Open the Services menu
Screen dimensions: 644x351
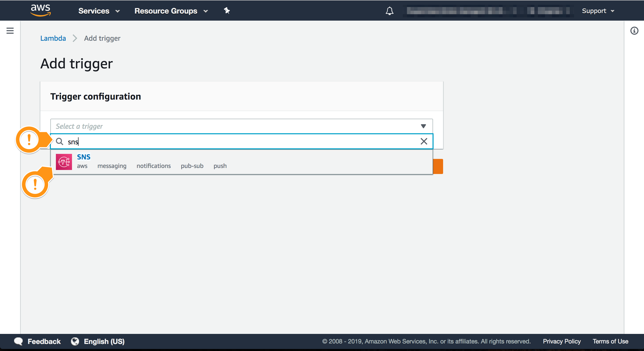click(x=99, y=11)
